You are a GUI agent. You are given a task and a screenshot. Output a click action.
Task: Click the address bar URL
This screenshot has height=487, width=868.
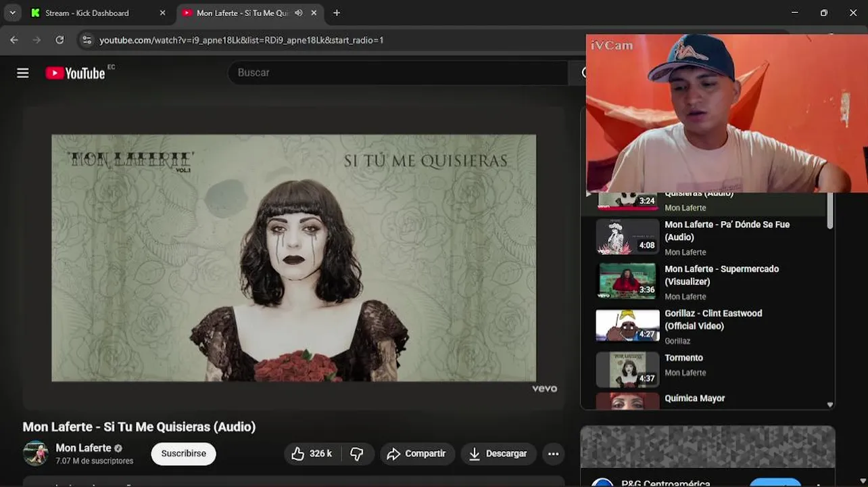pos(241,40)
